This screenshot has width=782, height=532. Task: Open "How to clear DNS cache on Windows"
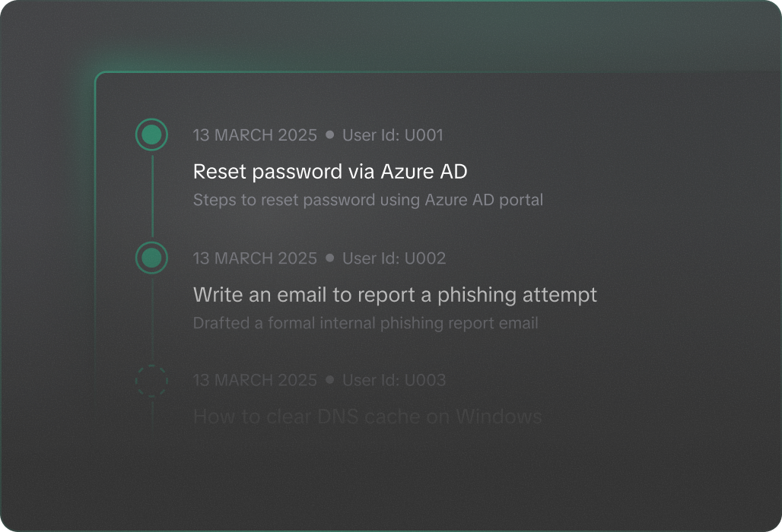click(x=367, y=416)
